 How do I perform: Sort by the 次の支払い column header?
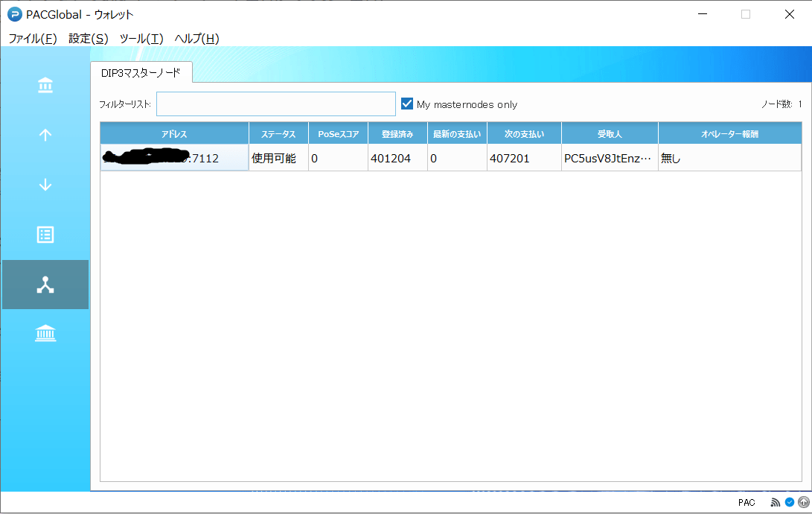click(524, 134)
